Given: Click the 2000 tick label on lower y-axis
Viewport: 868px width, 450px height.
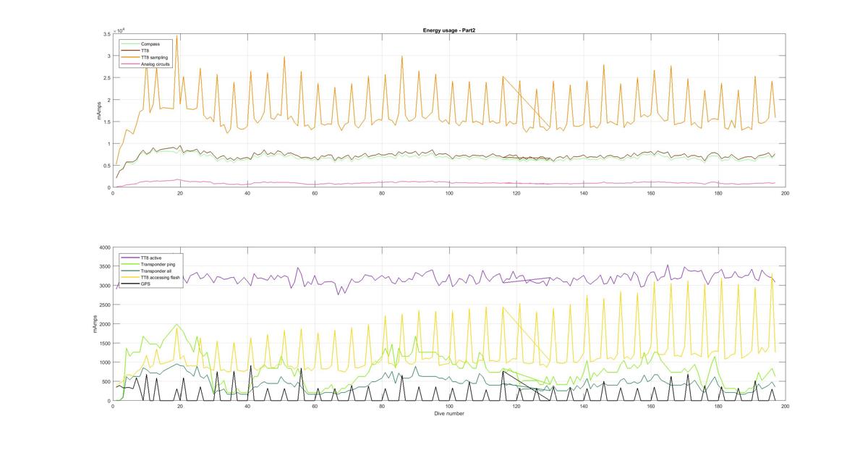Looking at the screenshot, I should coord(104,324).
